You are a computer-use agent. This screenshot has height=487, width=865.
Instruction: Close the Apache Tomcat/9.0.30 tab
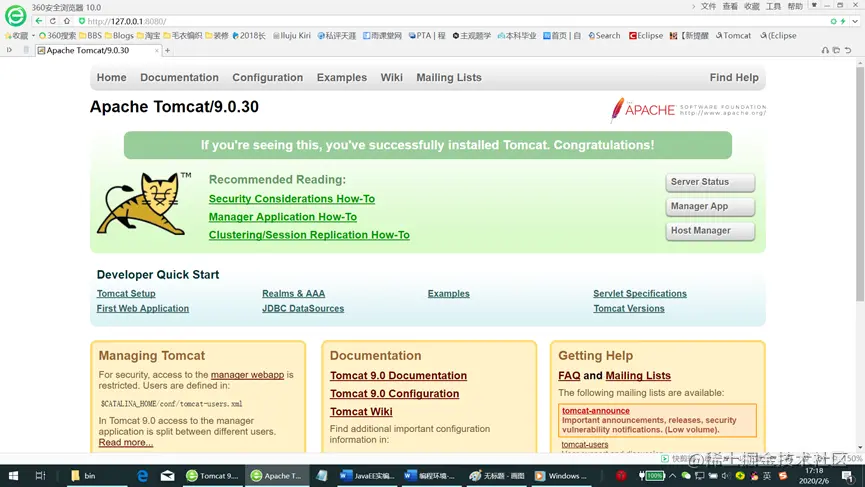pos(157,50)
